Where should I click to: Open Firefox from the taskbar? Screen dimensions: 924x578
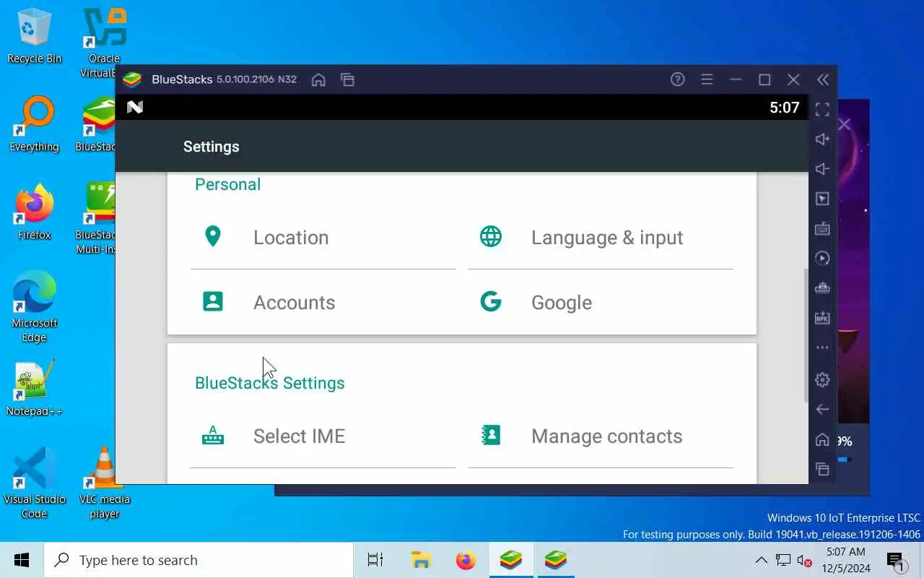[x=466, y=560]
